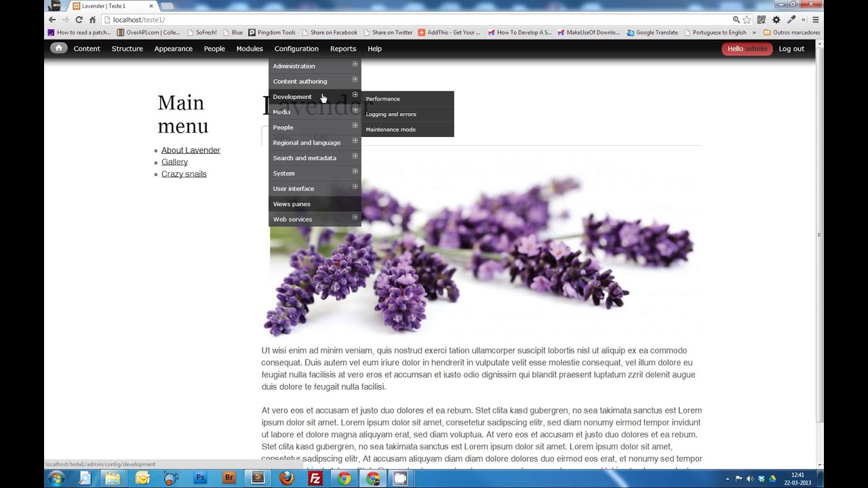The image size is (868, 488).
Task: Open the About Lavender menu link
Action: 191,150
